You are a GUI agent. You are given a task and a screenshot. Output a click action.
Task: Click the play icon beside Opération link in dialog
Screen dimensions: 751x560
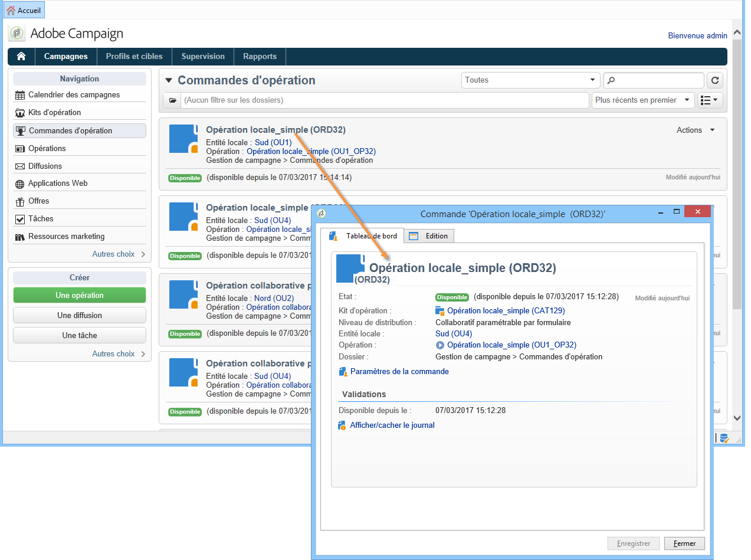click(440, 345)
